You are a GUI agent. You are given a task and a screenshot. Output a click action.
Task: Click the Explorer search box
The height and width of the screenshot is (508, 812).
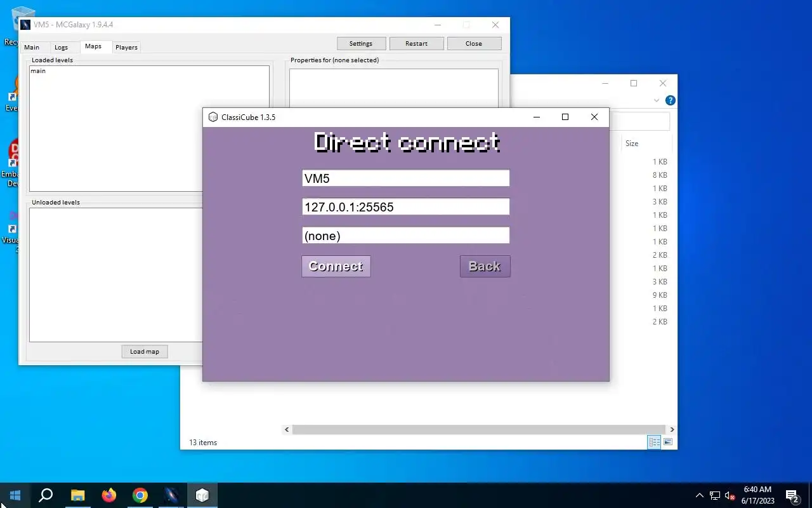point(639,121)
